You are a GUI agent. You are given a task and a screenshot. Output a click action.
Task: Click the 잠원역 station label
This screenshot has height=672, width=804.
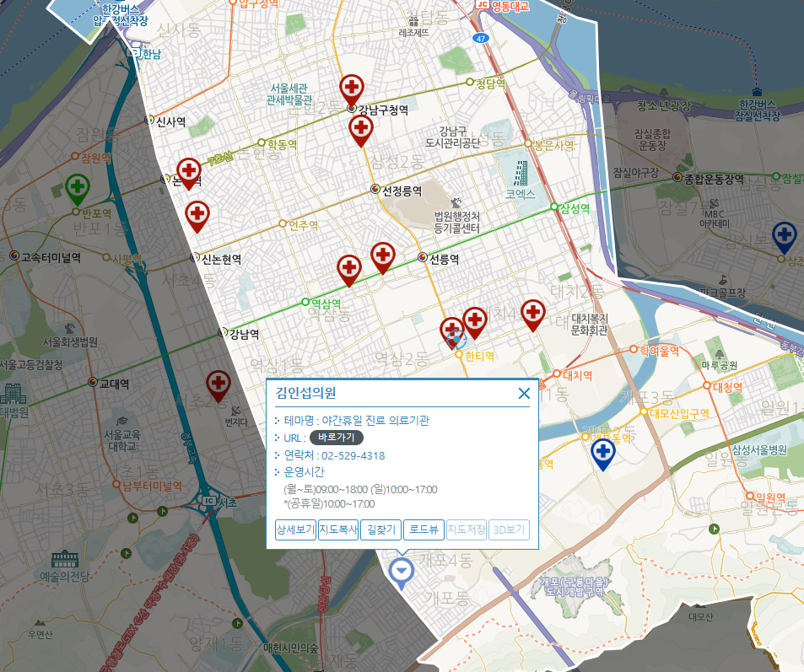pos(96,158)
